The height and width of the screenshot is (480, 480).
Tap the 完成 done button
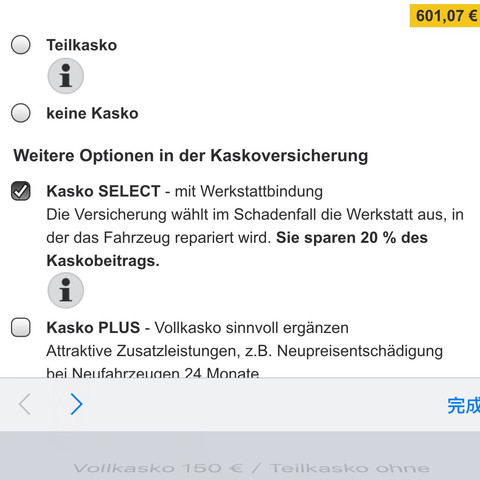tap(463, 405)
